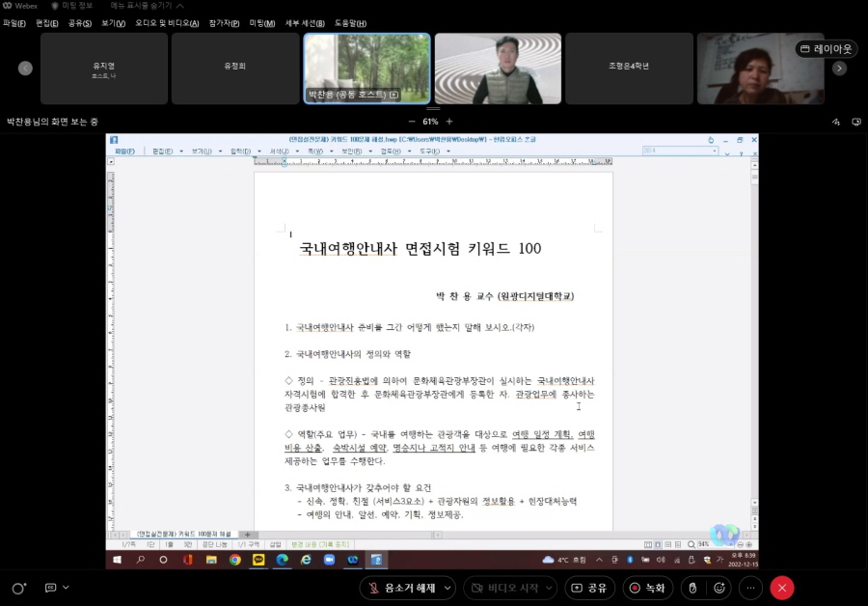The image size is (868, 606).
Task: Click the Webex icon in the taskbar
Action: click(355, 561)
